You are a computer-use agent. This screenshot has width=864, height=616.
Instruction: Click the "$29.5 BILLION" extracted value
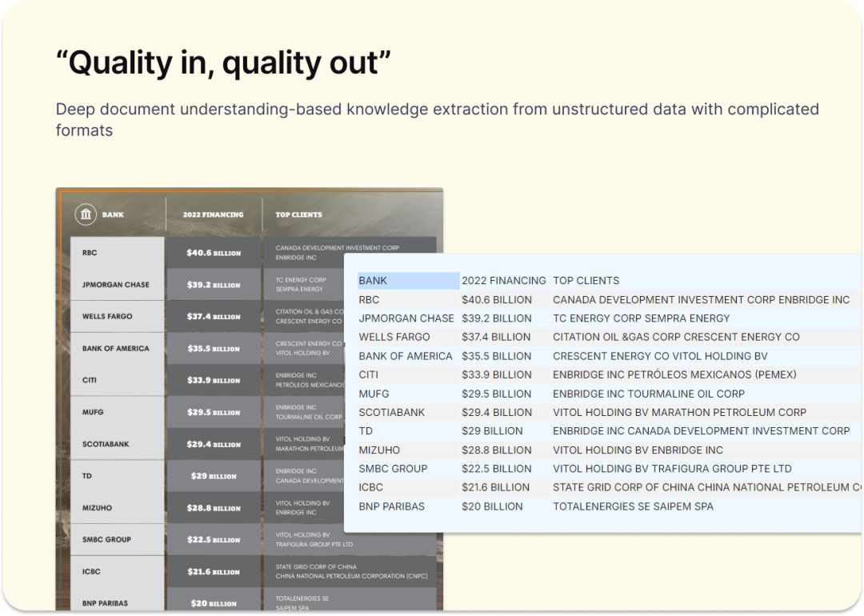[x=497, y=394]
